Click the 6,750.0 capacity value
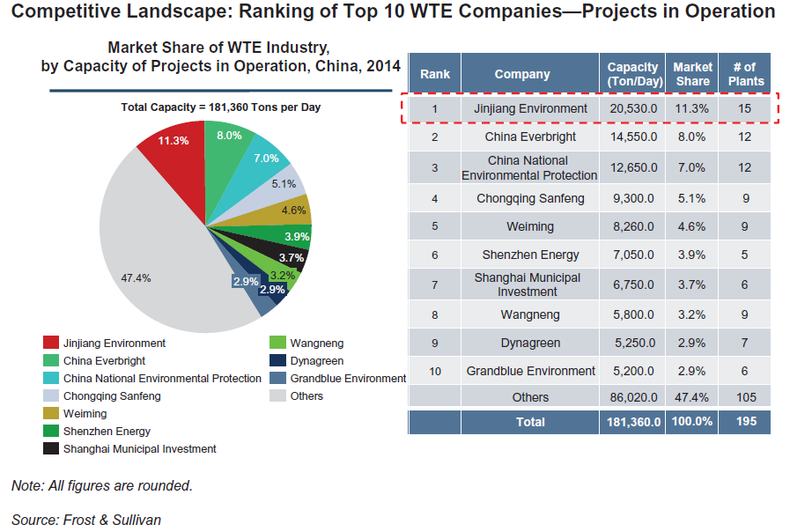 pos(633,284)
